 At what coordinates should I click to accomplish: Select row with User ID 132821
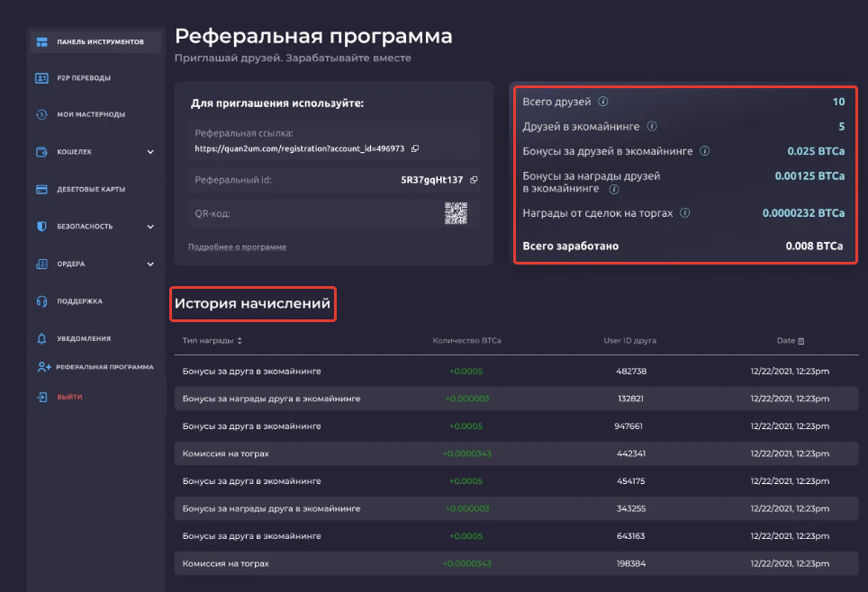click(x=516, y=399)
